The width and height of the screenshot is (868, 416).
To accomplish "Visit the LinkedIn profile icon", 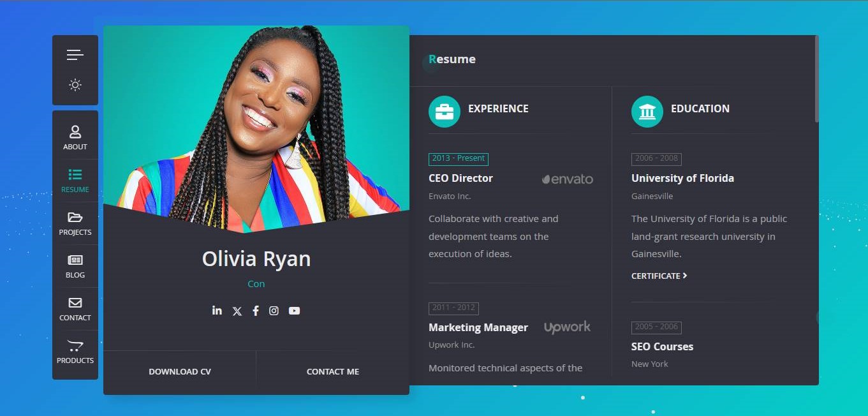I will (217, 310).
